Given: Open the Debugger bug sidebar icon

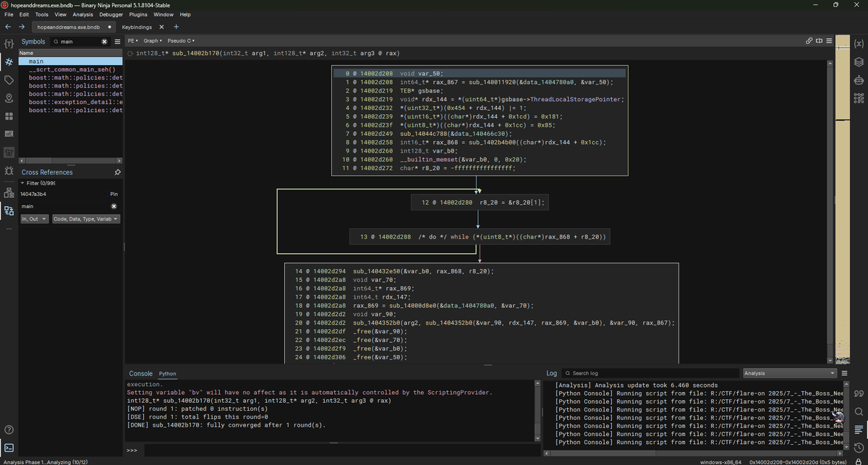Looking at the screenshot, I should click(9, 171).
